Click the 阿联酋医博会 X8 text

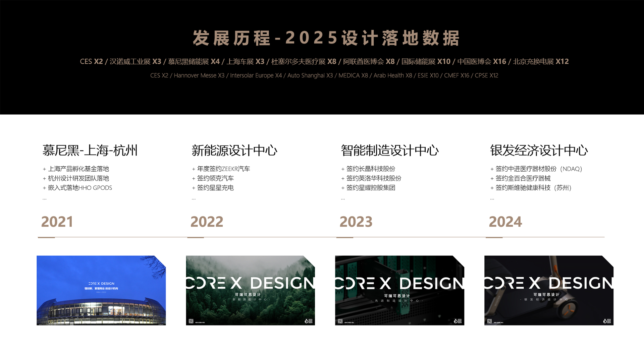[x=369, y=62]
